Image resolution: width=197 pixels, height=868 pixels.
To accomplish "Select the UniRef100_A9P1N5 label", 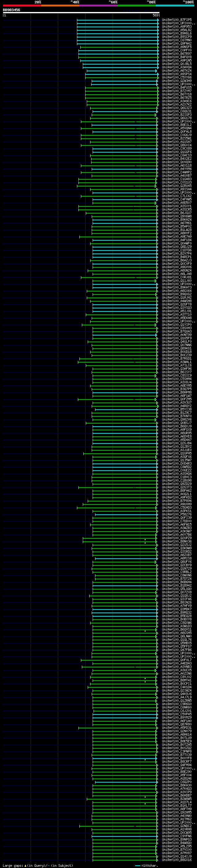I will click(x=177, y=60).
